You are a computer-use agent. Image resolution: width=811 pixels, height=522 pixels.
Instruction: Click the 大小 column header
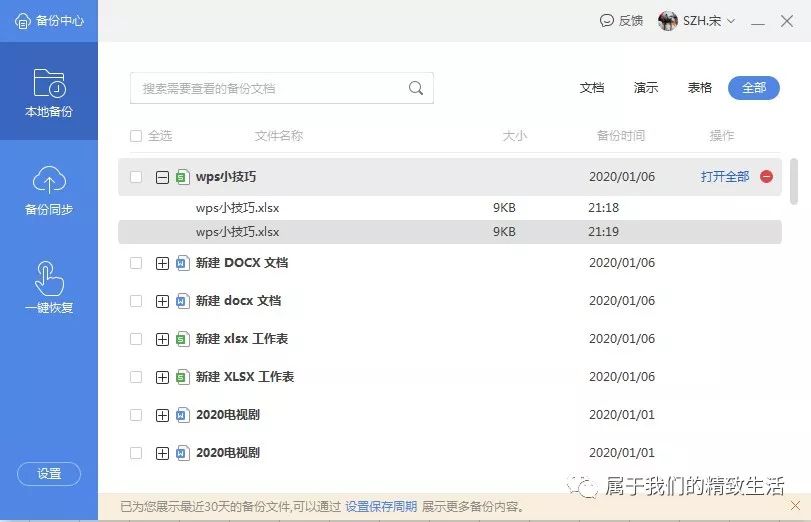(515, 136)
